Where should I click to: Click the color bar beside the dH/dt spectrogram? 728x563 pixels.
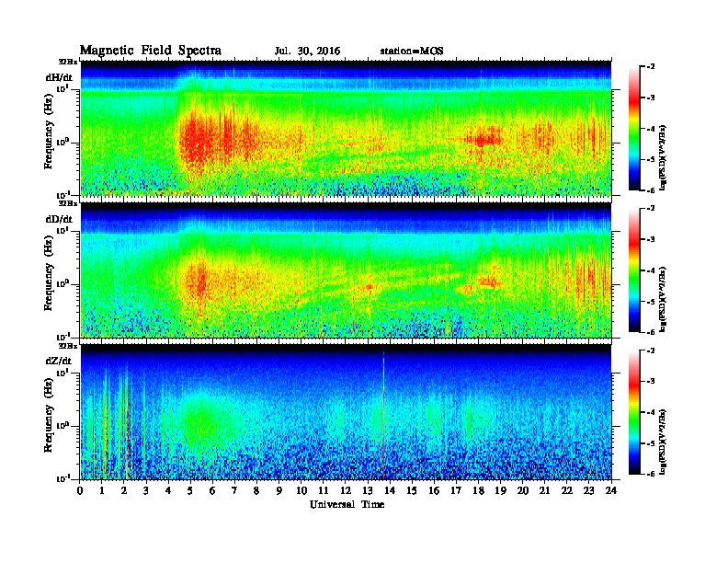(634, 129)
